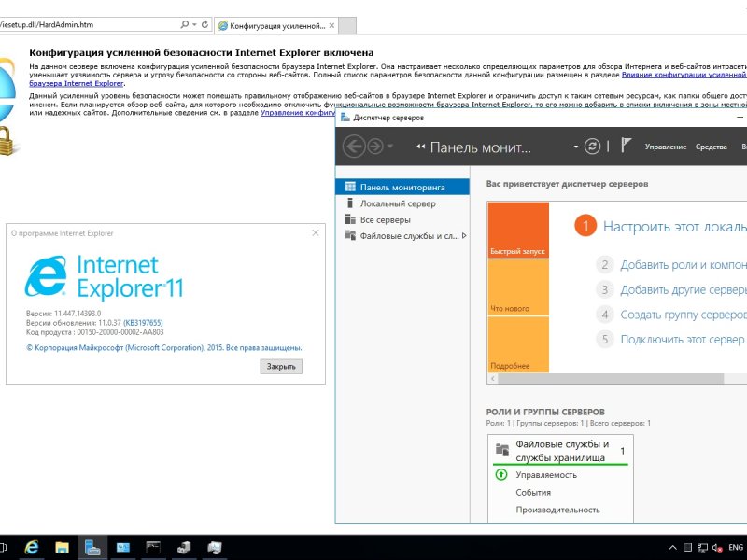Open File Explorer from the taskbar
747x560 pixels.
(x=62, y=548)
